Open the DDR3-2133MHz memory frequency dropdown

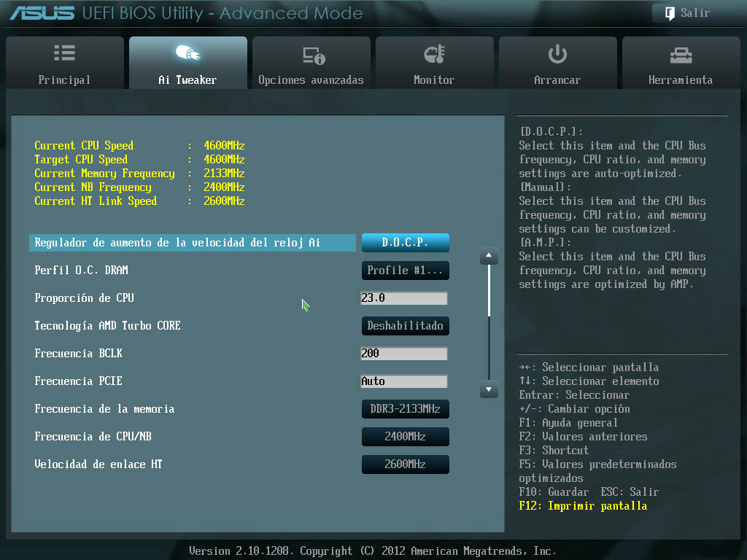(406, 409)
